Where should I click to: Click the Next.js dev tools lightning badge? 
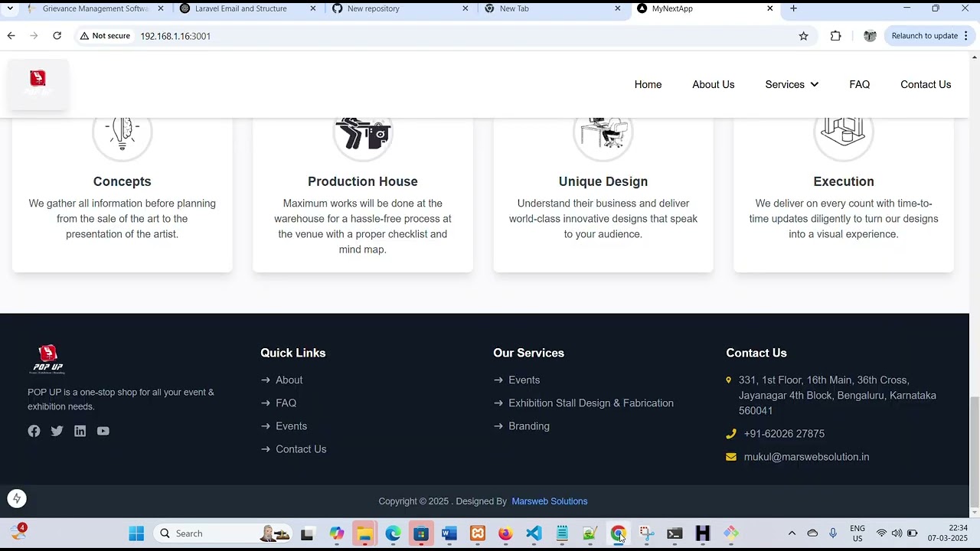(x=17, y=499)
